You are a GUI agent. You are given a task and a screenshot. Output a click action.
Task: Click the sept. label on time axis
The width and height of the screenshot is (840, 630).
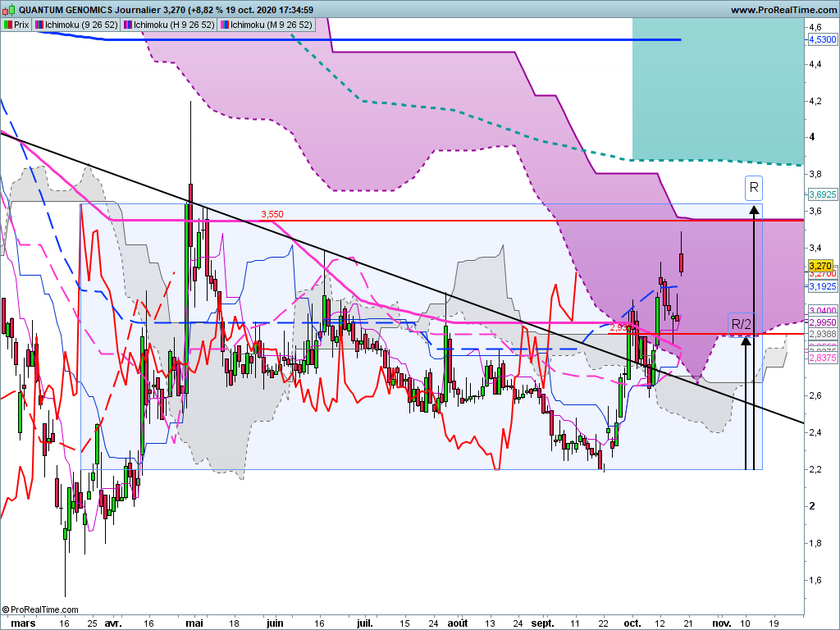point(543,623)
